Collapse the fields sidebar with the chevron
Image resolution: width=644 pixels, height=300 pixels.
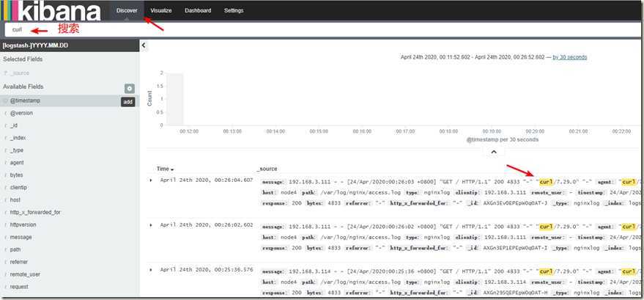click(144, 45)
